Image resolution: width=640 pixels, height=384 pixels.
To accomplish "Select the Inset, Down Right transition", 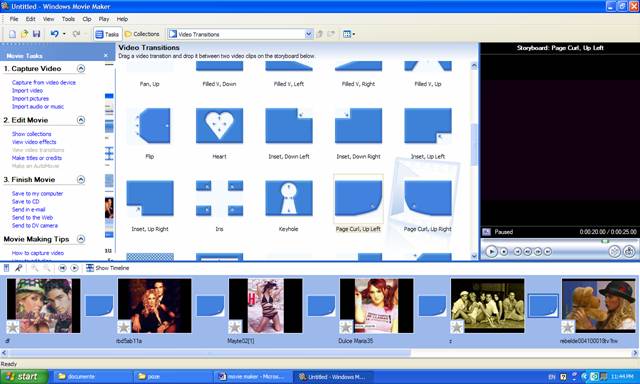I will 358,126.
